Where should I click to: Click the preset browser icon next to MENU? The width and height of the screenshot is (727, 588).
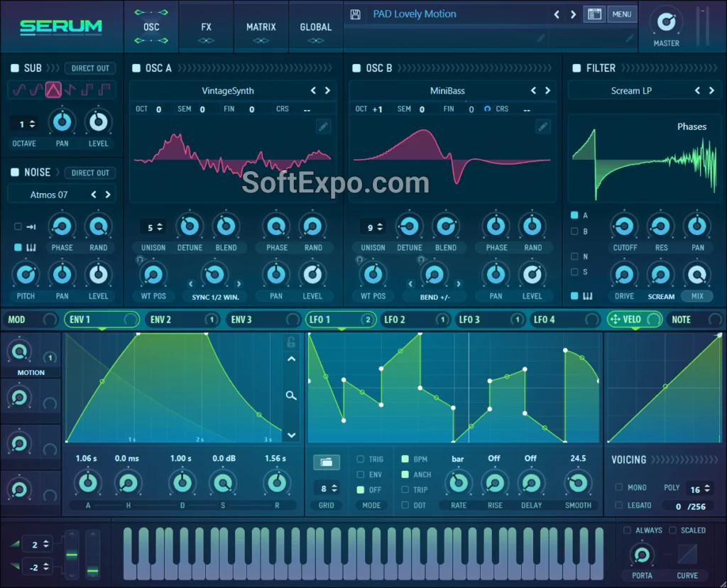(594, 13)
